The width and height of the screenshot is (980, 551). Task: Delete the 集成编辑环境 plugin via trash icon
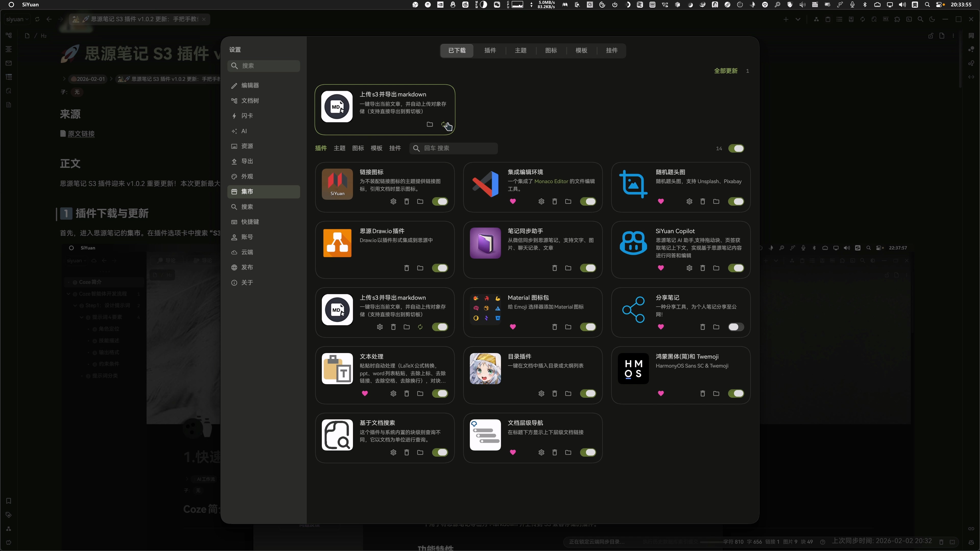554,202
